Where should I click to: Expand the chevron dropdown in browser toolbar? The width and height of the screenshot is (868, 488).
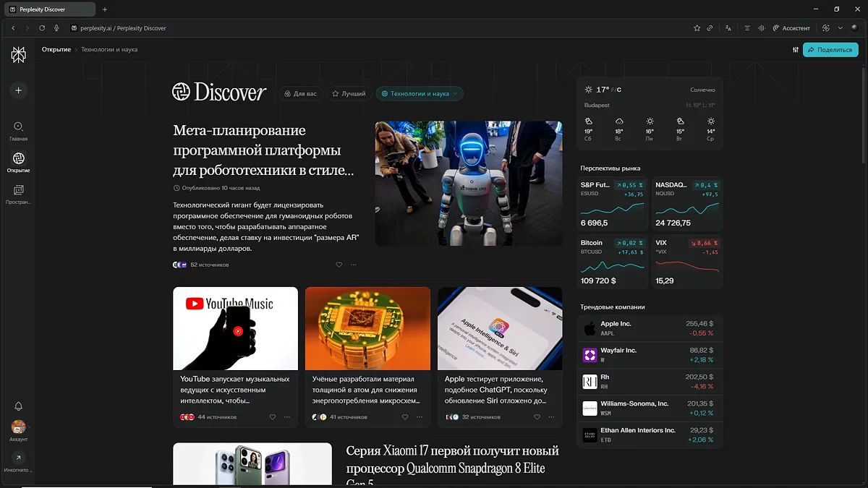[841, 28]
